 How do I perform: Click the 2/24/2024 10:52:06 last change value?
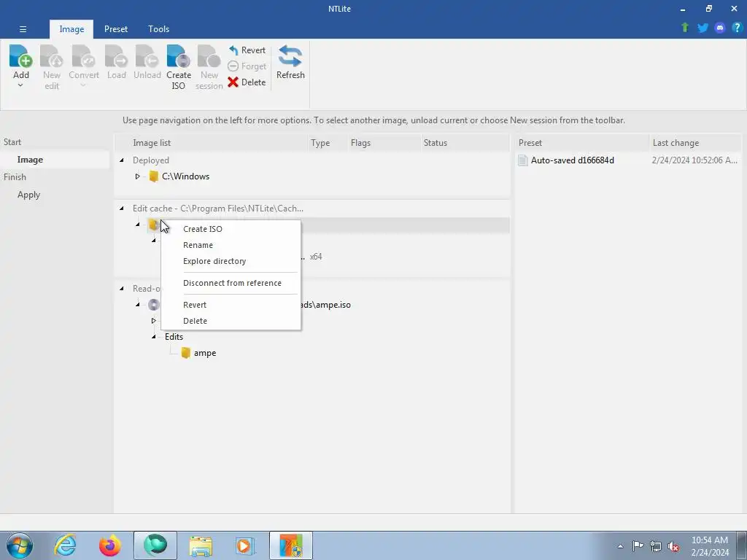click(694, 160)
